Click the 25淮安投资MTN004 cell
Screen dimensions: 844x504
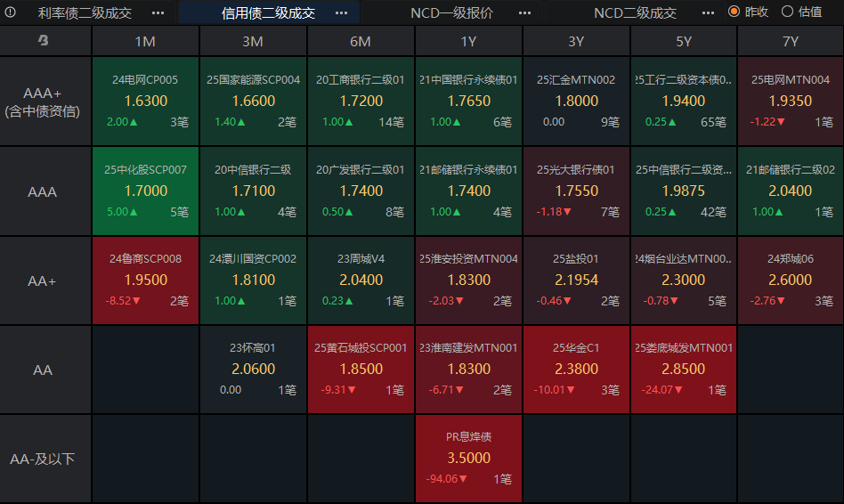point(468,280)
